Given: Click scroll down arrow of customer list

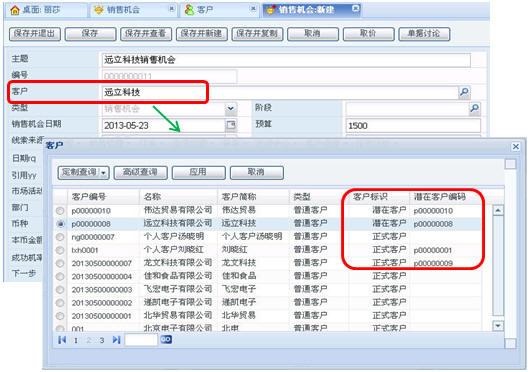Looking at the screenshot, I should [498, 326].
